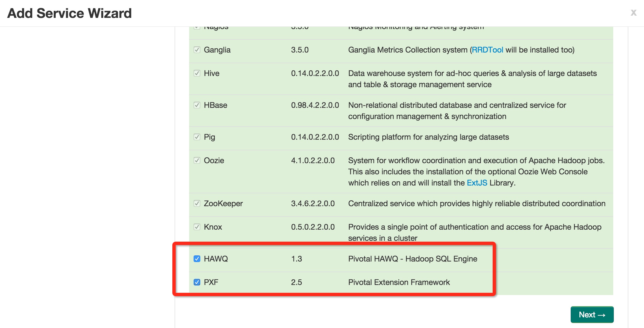The image size is (644, 328).
Task: Close the Add Service Wizard
Action: pos(634,13)
